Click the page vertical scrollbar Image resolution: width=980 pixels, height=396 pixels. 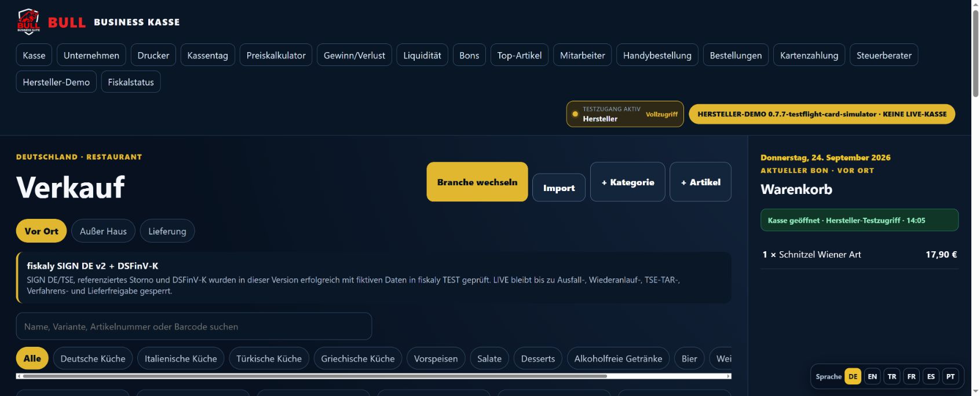click(x=975, y=53)
